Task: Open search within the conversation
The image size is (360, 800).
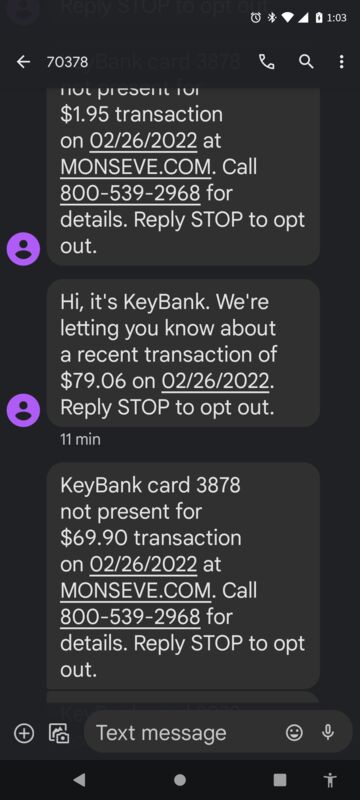Action: pyautogui.click(x=306, y=62)
